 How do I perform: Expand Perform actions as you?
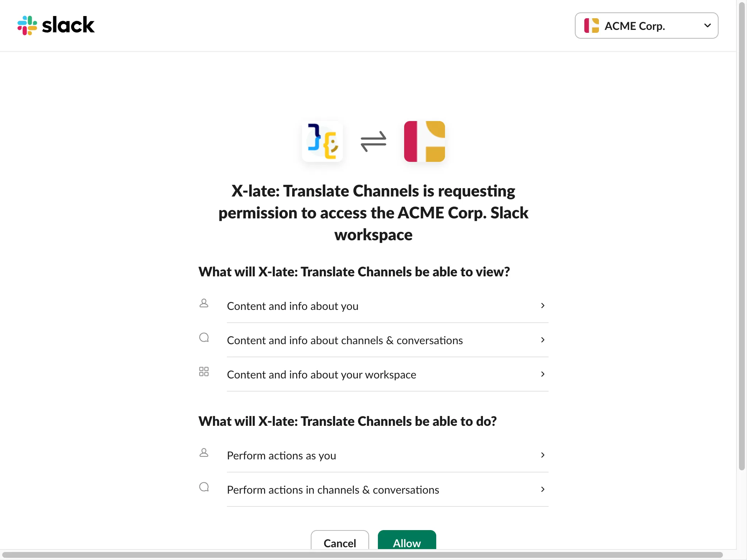[x=387, y=455]
